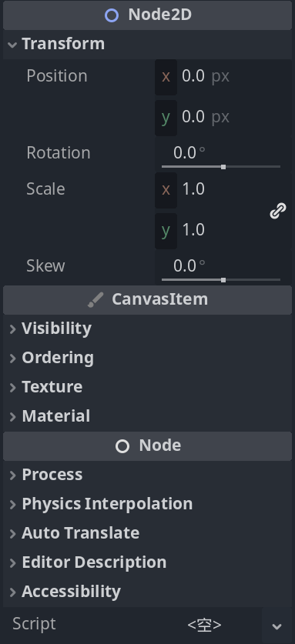Click the Node white circle icon
Screen dimensions: 295x644
(x=122, y=446)
